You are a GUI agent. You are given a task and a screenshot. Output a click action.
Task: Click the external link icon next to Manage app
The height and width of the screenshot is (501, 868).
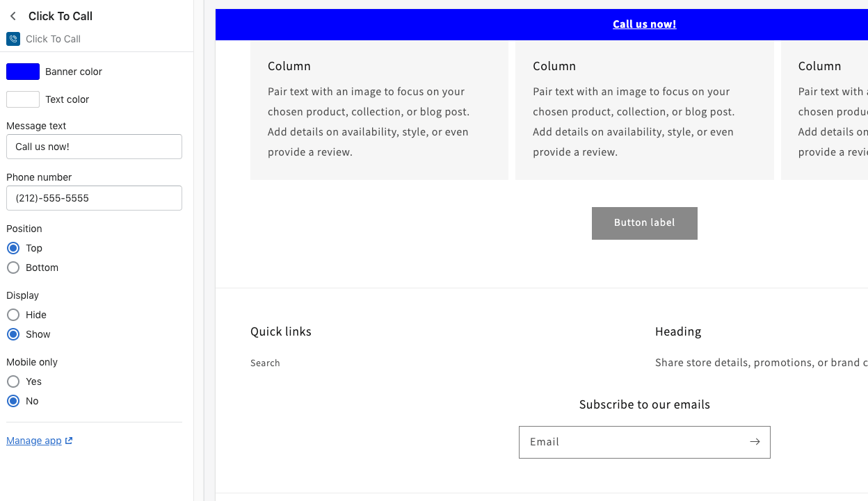point(67,440)
